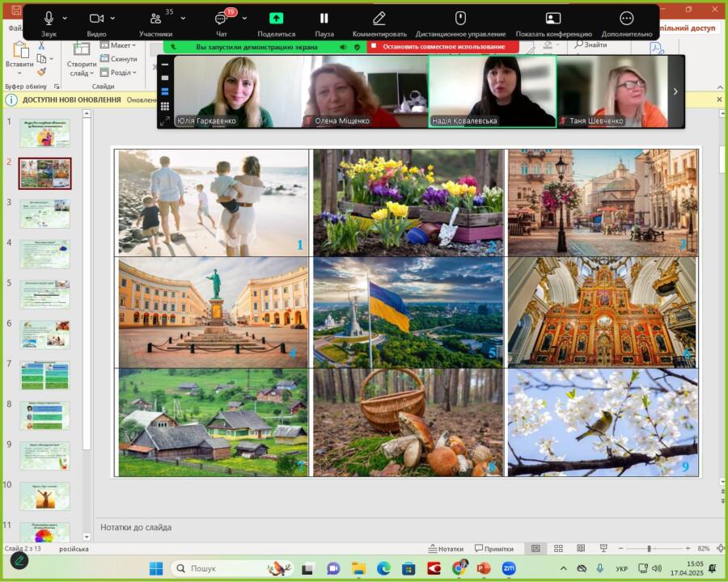728x582 pixels.
Task: Switch to Reading view icon
Action: pos(581,549)
